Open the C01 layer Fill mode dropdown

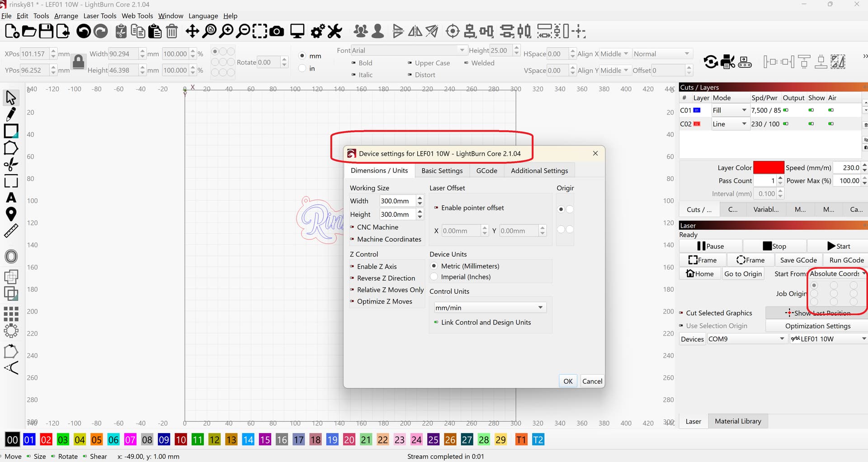730,110
